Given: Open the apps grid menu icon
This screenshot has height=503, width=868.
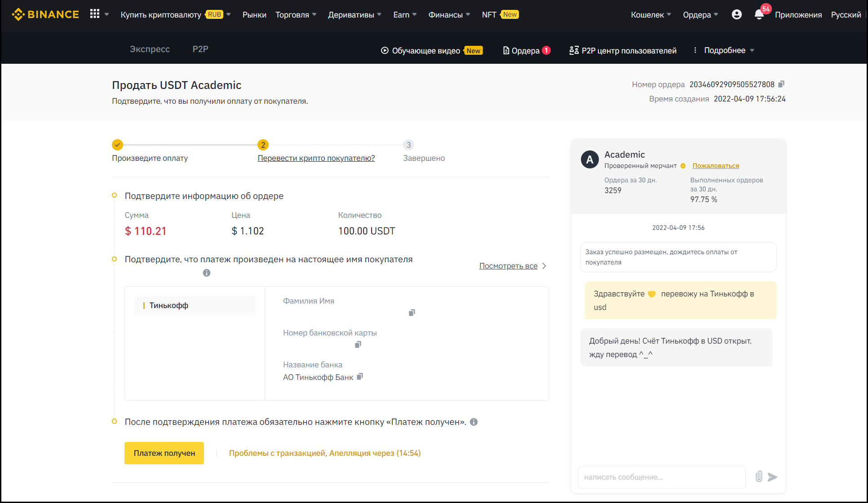Looking at the screenshot, I should [94, 14].
